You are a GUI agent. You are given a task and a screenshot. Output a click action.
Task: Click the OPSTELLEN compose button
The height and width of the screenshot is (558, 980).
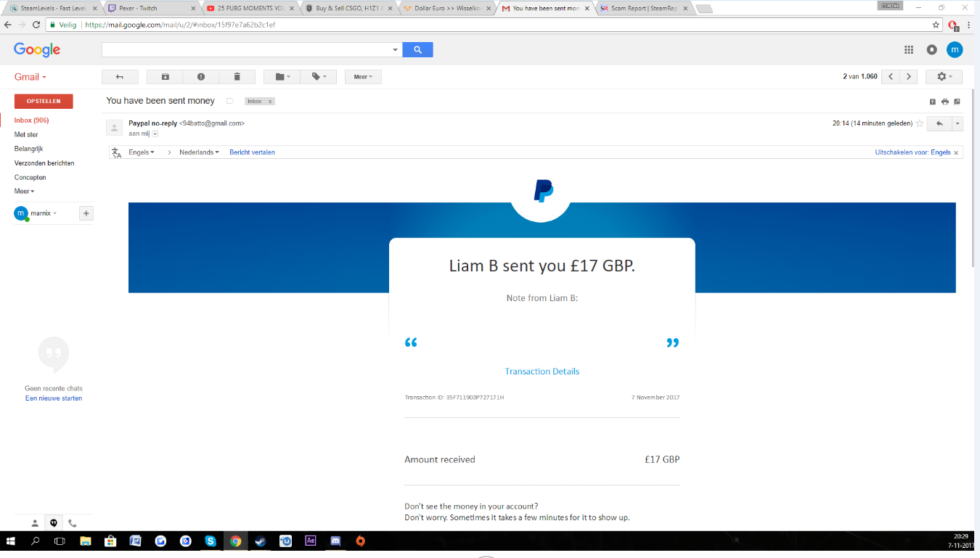tap(44, 101)
